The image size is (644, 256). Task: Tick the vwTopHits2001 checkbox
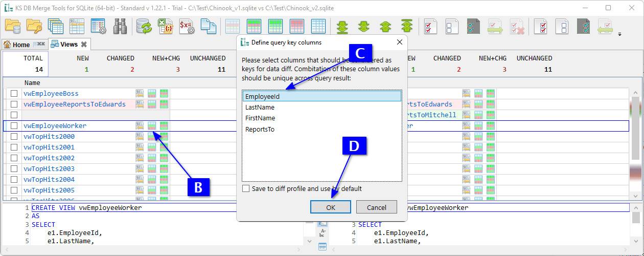14,147
